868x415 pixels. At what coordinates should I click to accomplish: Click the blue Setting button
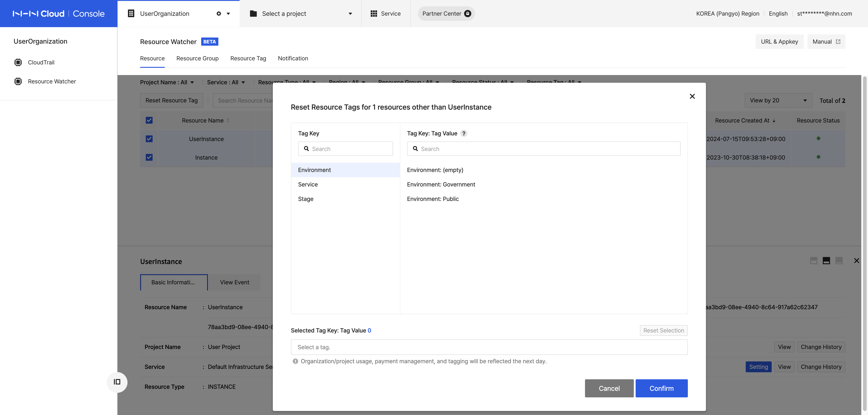coord(759,367)
